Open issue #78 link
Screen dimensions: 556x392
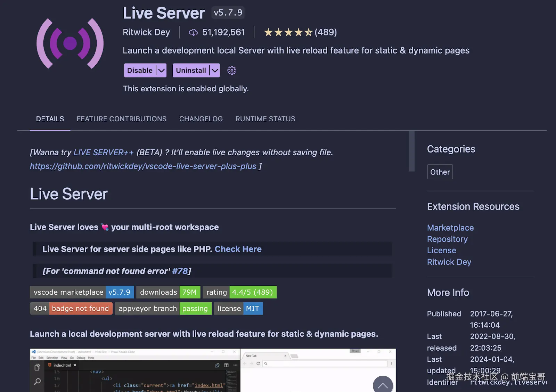pos(180,271)
